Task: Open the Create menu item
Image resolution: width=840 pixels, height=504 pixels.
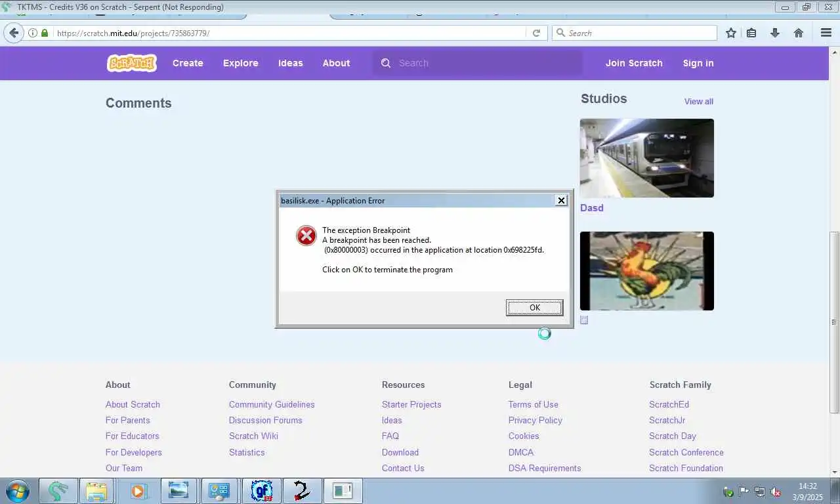Action: [188, 63]
